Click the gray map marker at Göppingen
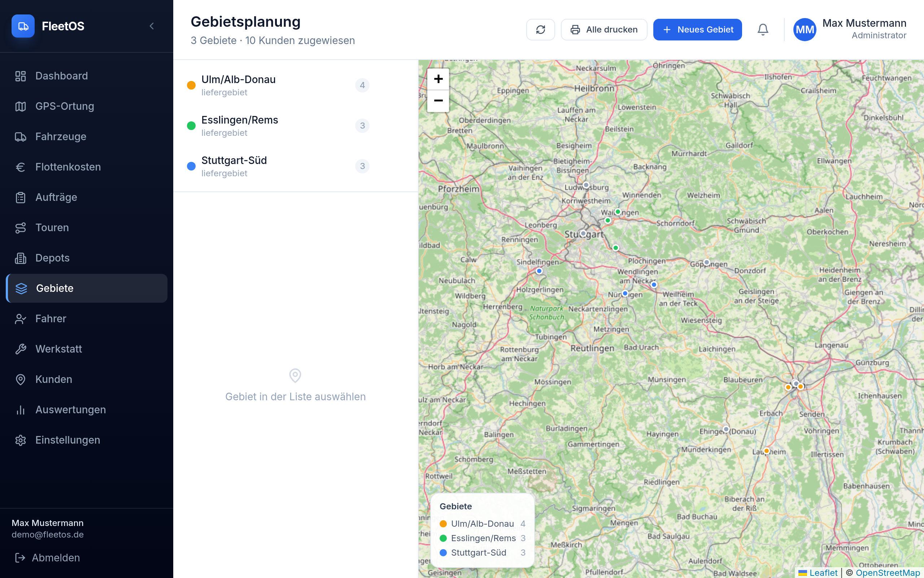924x578 pixels. tap(707, 262)
